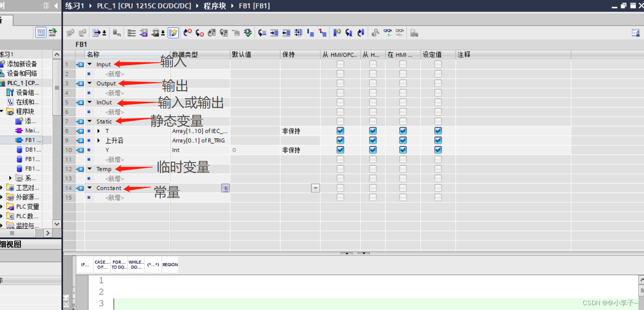This screenshot has height=310, width=644.
Task: Click the small list icon in the Constant row
Action: tap(225, 188)
